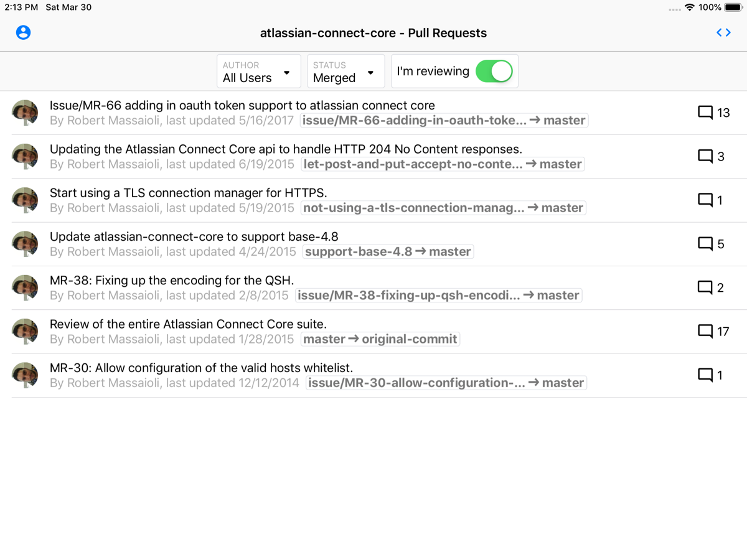Open the oauth token support pull request

(x=242, y=105)
